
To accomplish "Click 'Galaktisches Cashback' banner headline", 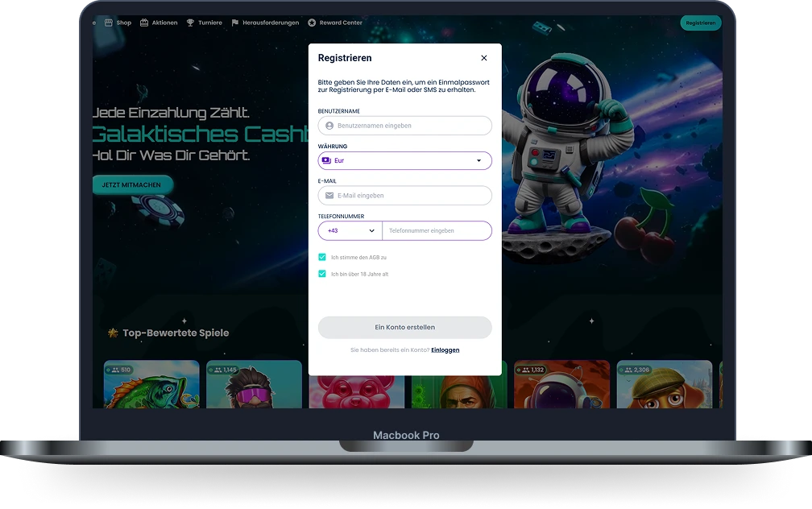I will 201,134.
